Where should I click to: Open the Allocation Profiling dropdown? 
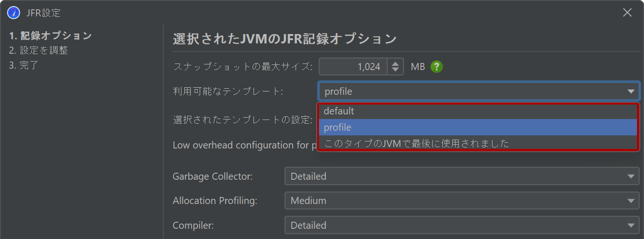coord(462,201)
